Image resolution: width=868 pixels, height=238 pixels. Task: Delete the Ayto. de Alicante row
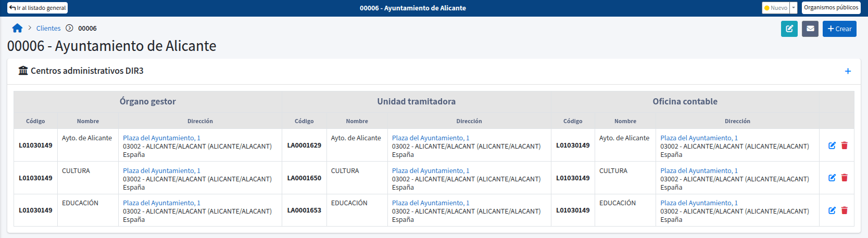[845, 146]
